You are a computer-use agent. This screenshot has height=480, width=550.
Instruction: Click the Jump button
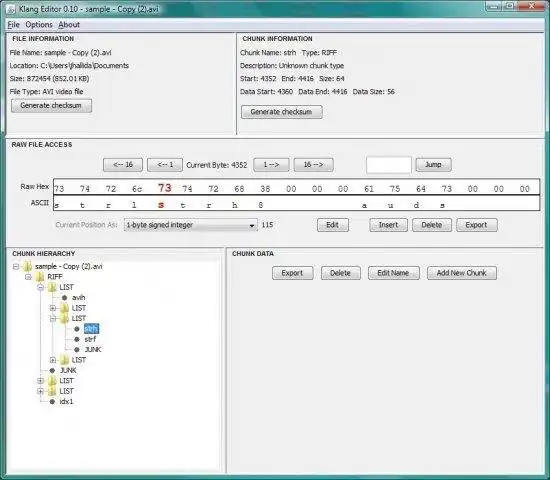click(x=433, y=165)
